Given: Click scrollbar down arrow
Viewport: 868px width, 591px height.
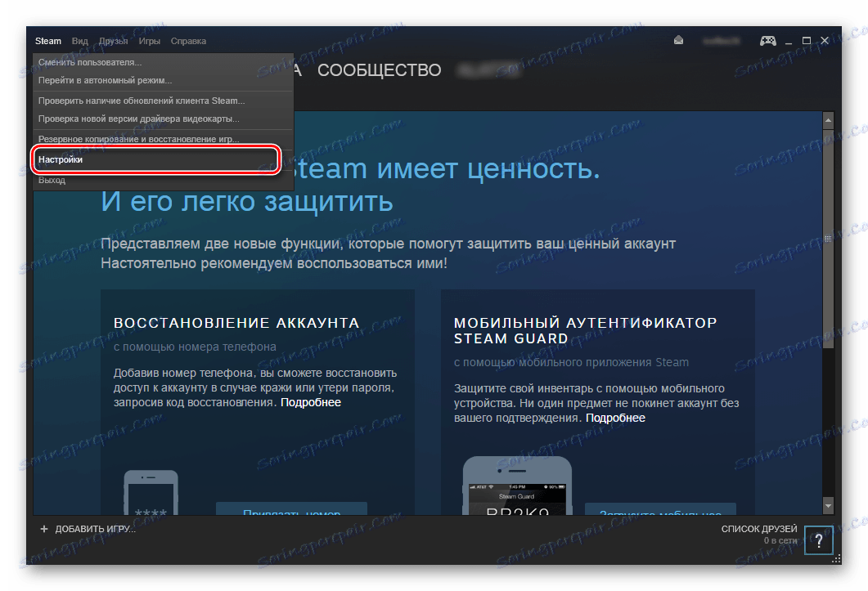Looking at the screenshot, I should (x=828, y=505).
